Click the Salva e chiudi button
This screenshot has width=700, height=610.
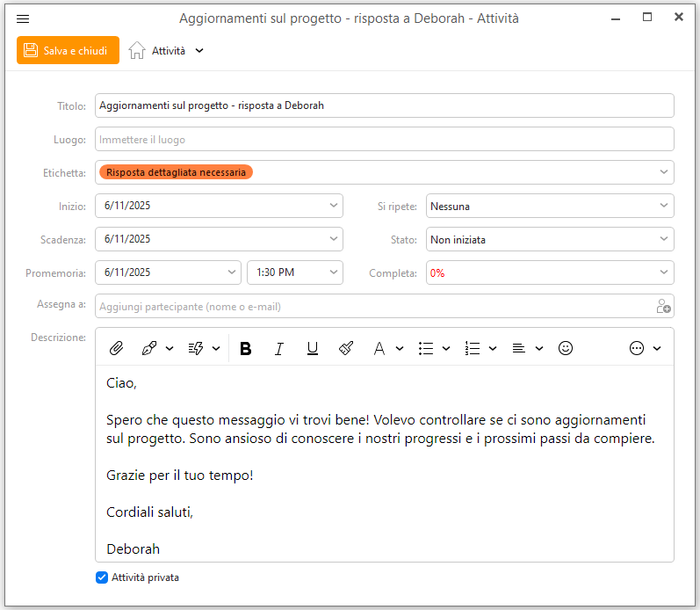coord(68,50)
